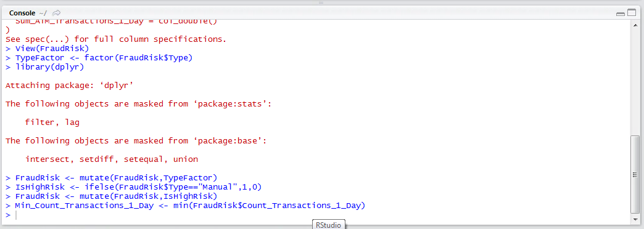Minimize the Console pane
644x229 pixels.
[621, 14]
